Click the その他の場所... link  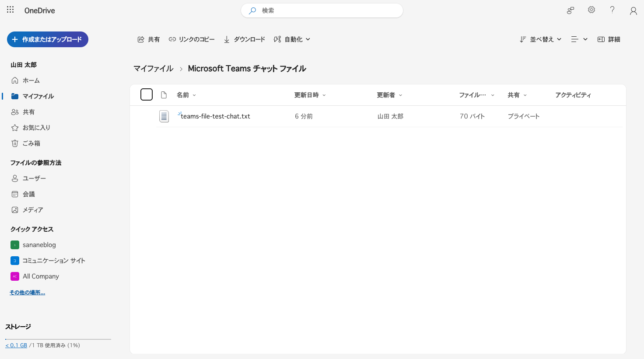[x=27, y=293]
